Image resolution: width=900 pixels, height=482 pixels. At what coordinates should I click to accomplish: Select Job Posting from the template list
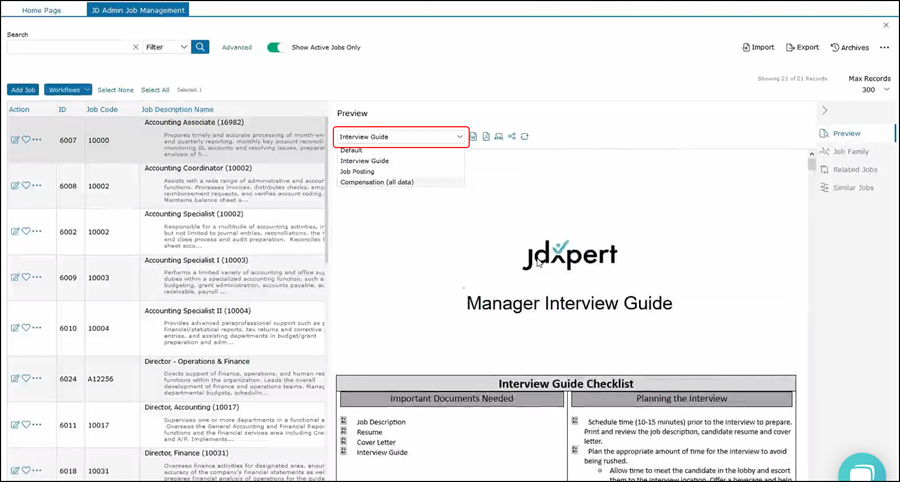(357, 171)
